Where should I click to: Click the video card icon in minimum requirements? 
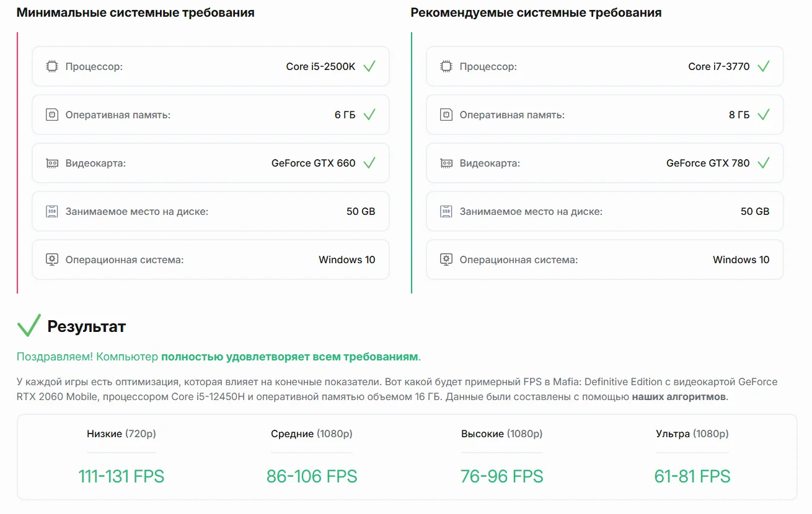(52, 163)
